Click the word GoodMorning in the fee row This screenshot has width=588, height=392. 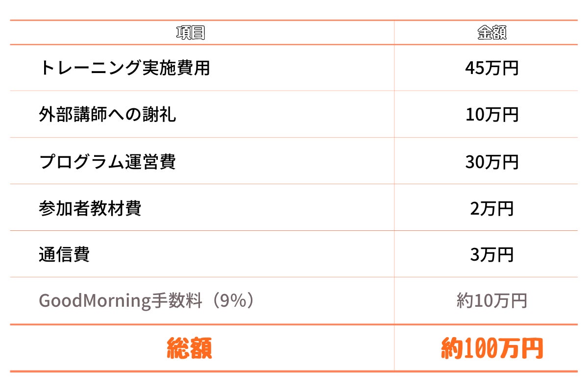coord(94,301)
